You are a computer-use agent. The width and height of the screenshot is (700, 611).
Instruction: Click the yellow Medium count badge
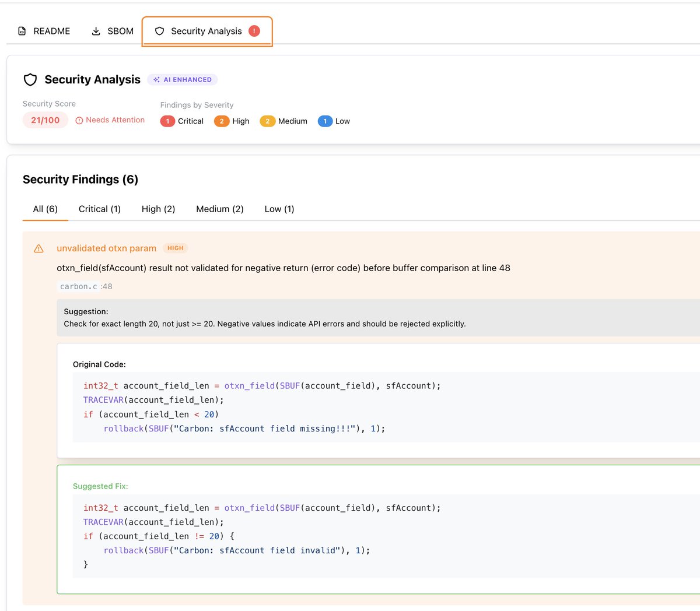point(267,121)
